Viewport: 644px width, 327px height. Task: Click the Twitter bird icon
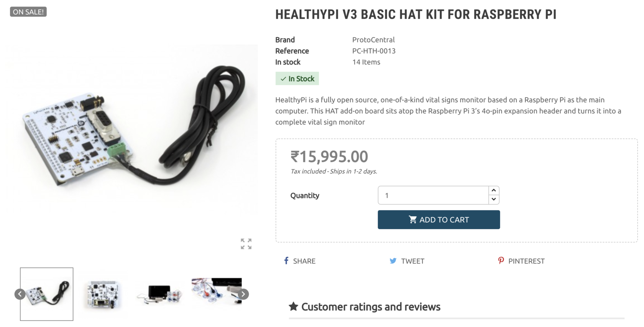(393, 261)
